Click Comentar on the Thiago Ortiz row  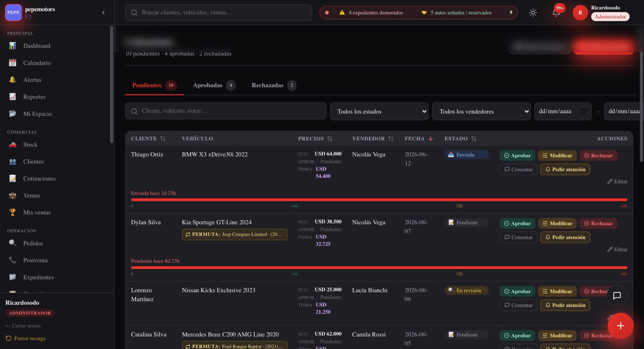(x=518, y=169)
